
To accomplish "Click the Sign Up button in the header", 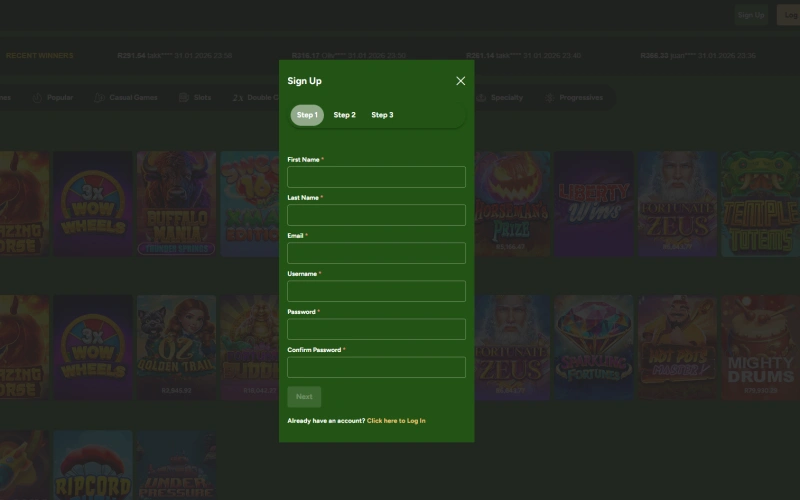I will point(750,15).
